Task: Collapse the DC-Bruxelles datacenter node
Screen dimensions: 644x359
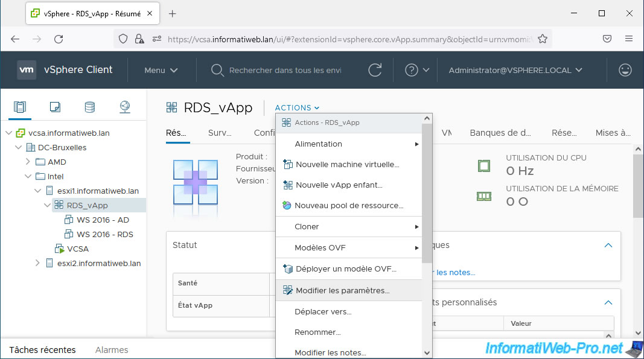Action: pyautogui.click(x=18, y=147)
